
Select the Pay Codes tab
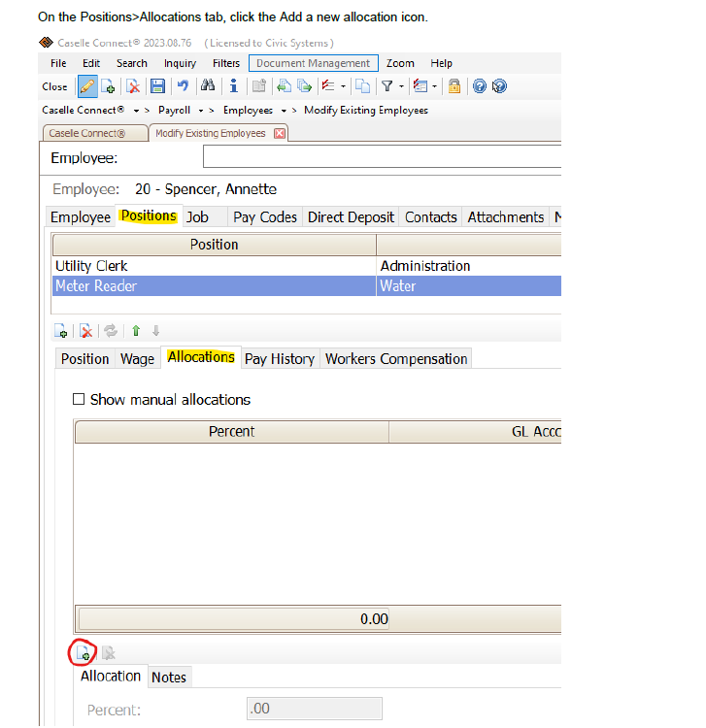click(265, 216)
